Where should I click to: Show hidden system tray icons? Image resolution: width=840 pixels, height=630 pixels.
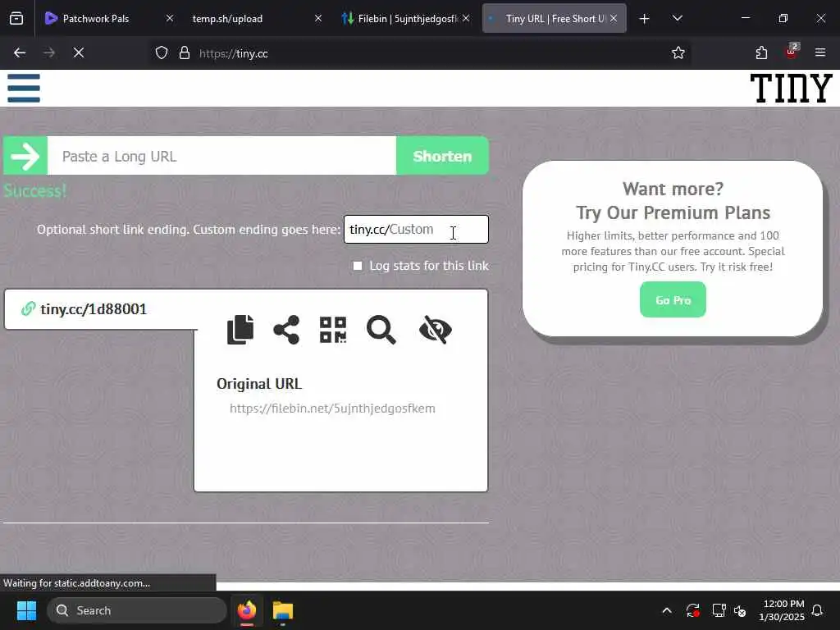pos(667,610)
